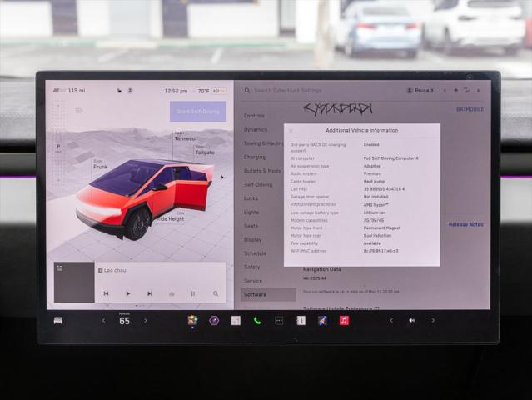Open the Locks settings section

pyautogui.click(x=251, y=198)
